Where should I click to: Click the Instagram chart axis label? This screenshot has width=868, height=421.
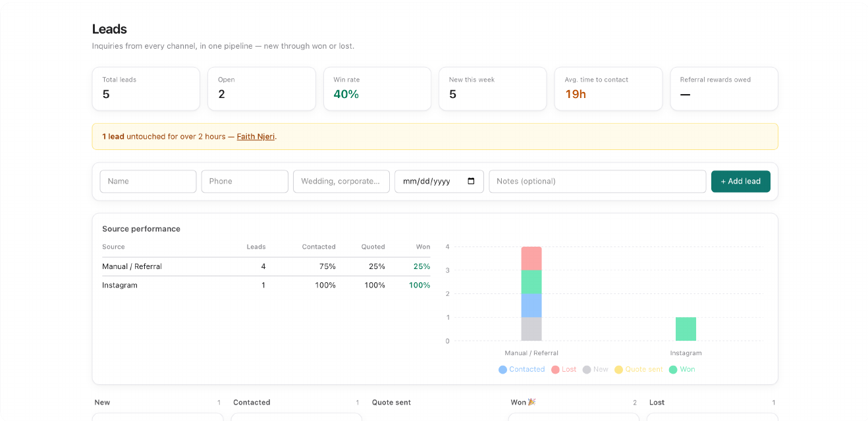[x=686, y=353]
